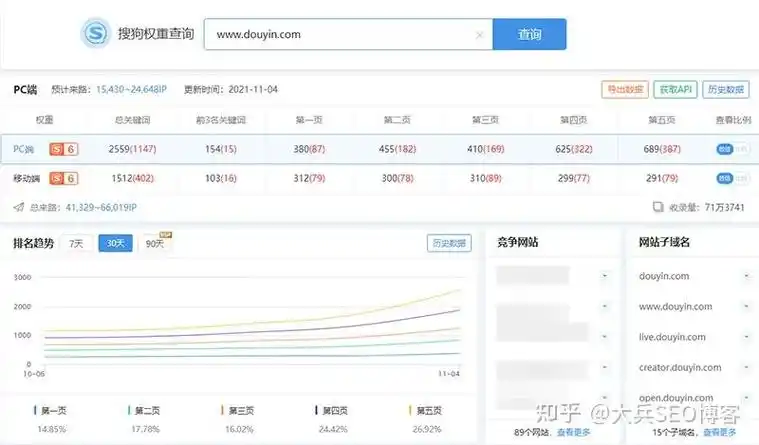Click the paper-plane icon beside 总来路
The width and height of the screenshot is (759, 445).
pyautogui.click(x=19, y=207)
